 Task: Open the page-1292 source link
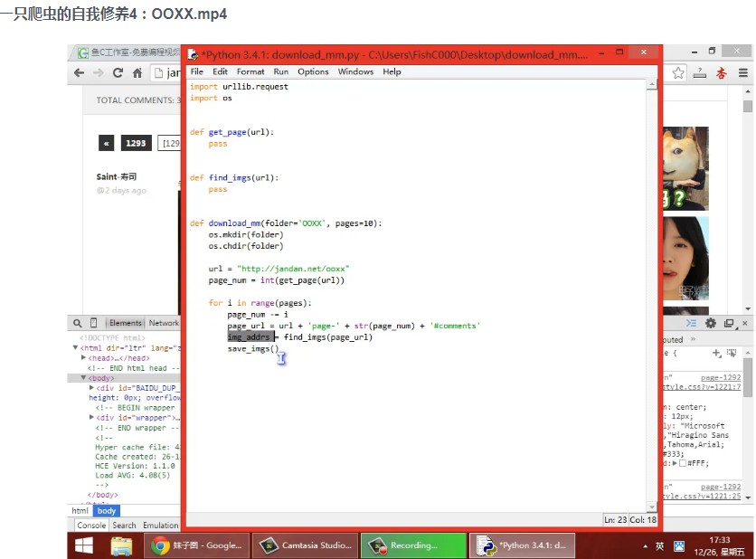click(720, 377)
